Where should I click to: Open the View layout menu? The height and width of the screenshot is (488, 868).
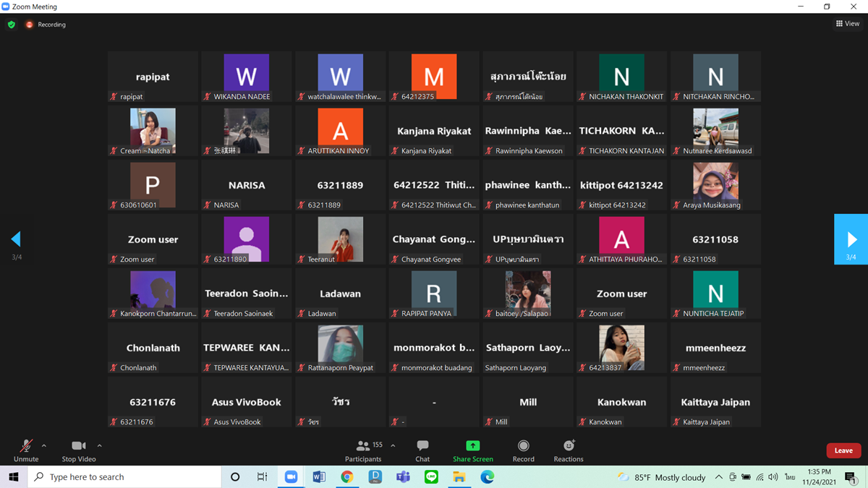[x=848, y=24]
